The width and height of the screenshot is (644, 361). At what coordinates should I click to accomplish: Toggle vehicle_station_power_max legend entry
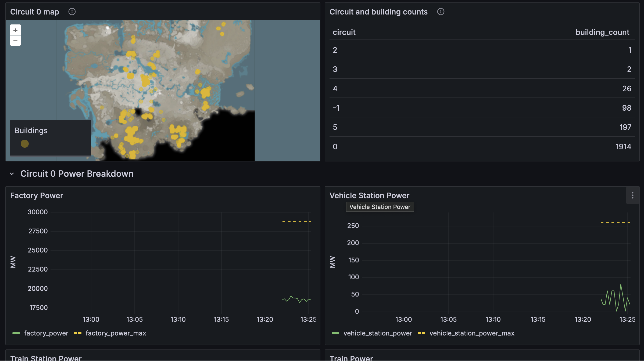[472, 333]
